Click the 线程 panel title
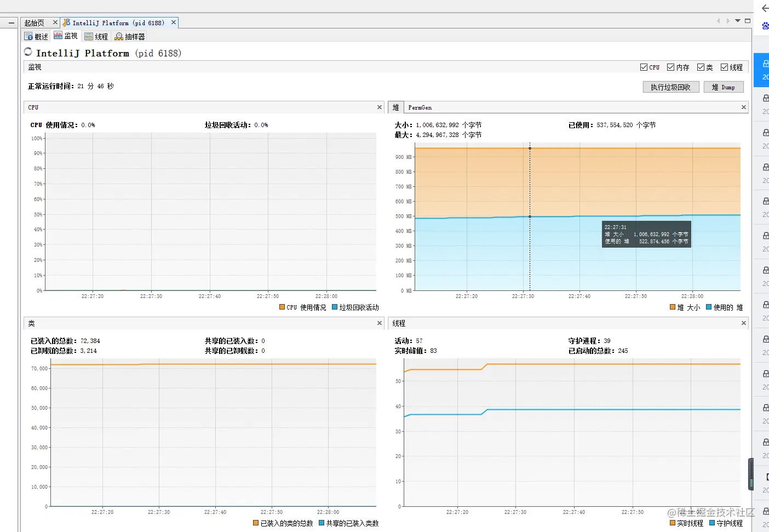 point(399,324)
